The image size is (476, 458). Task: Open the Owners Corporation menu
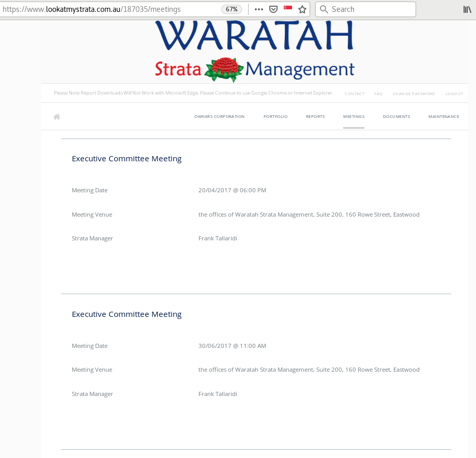[x=219, y=117]
